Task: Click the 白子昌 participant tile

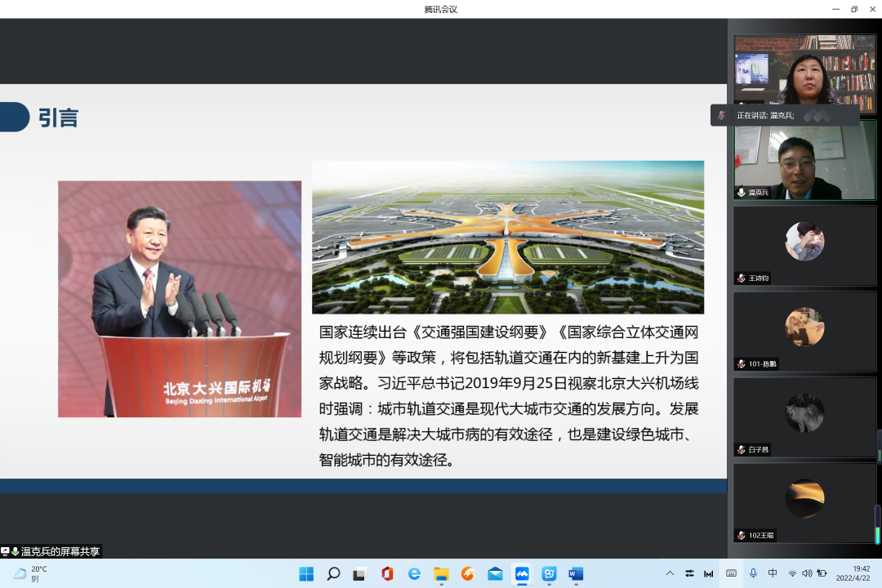Action: tap(804, 416)
